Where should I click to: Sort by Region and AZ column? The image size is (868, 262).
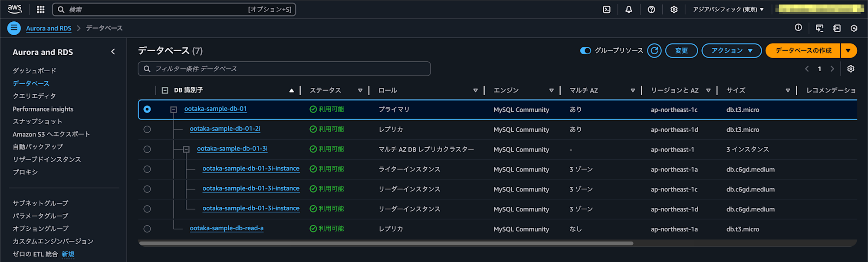coord(708,90)
